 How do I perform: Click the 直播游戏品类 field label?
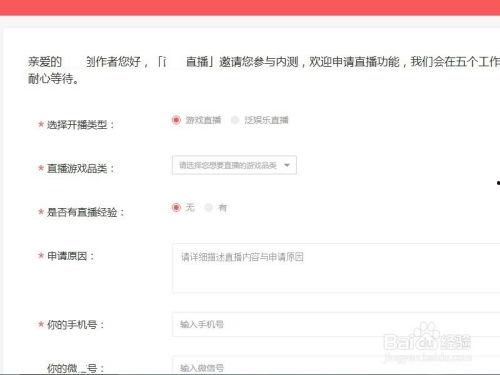pyautogui.click(x=80, y=168)
